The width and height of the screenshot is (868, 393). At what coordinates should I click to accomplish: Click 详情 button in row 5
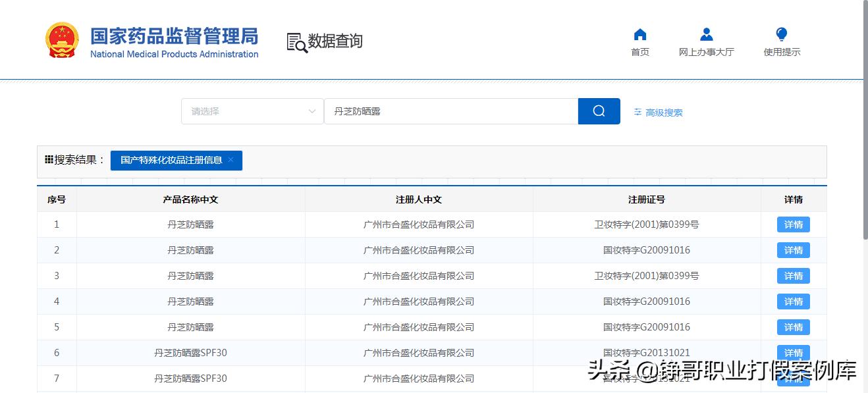793,327
